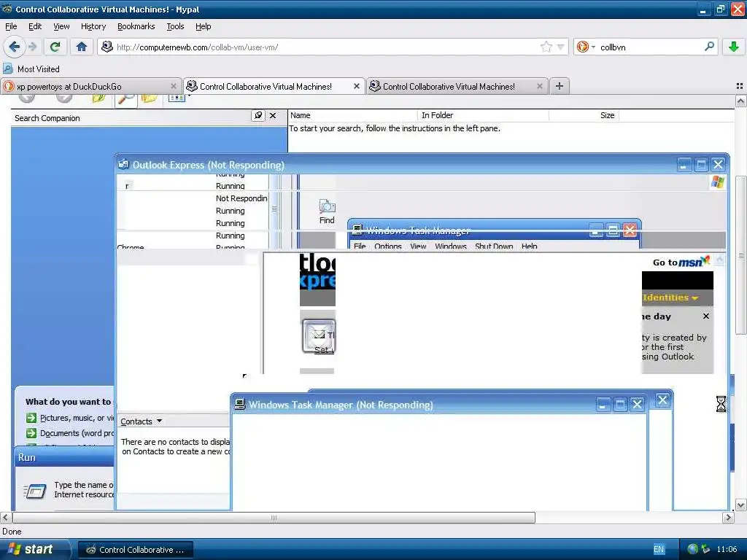This screenshot has width=747, height=560.
Task: Click the horizontal page scrollbar thumb
Action: [x=274, y=518]
